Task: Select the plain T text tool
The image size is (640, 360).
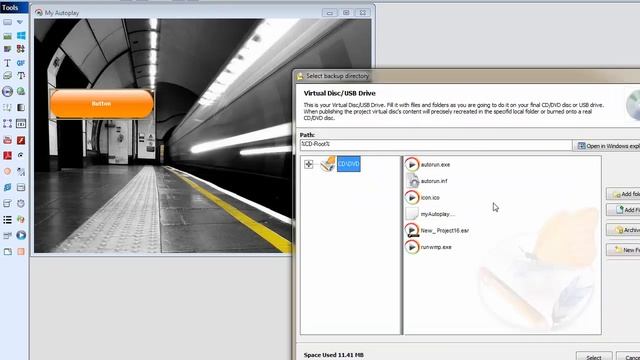Action: [7, 62]
